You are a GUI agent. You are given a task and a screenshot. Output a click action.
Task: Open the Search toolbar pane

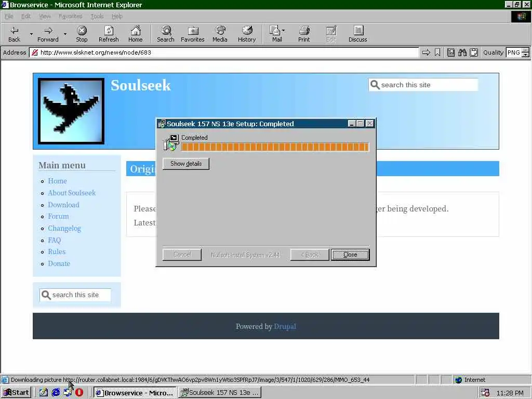point(166,34)
